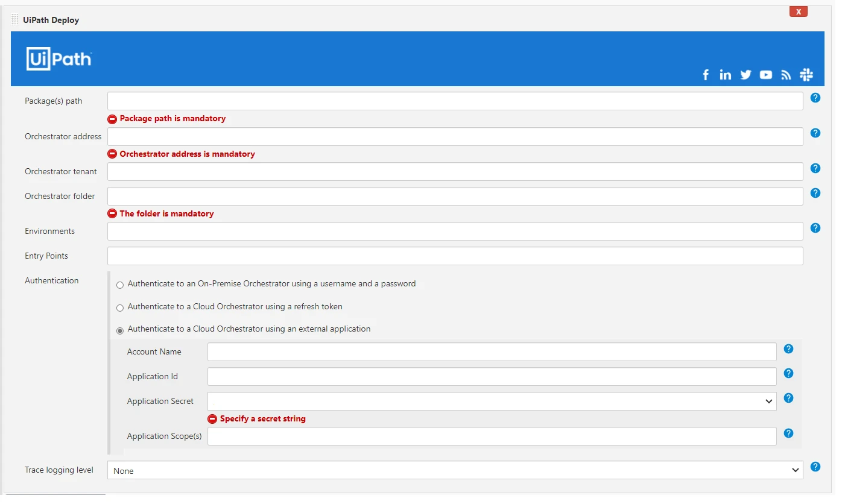Focus the Environments input field
This screenshot has width=842, height=504.
(x=455, y=232)
